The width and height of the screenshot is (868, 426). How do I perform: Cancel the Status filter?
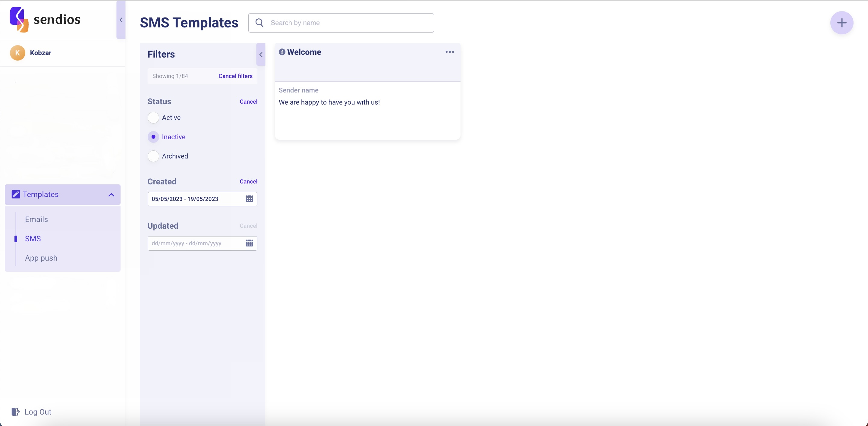(248, 102)
